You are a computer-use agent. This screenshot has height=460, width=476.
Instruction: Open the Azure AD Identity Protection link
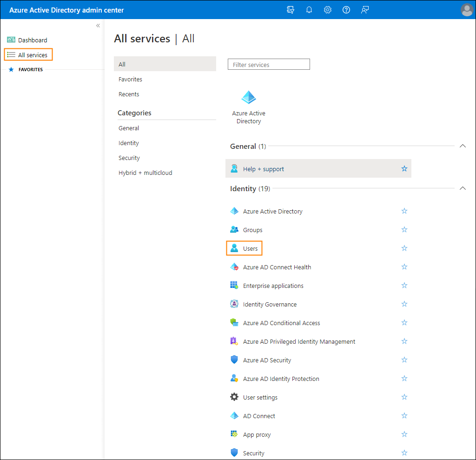coord(281,379)
